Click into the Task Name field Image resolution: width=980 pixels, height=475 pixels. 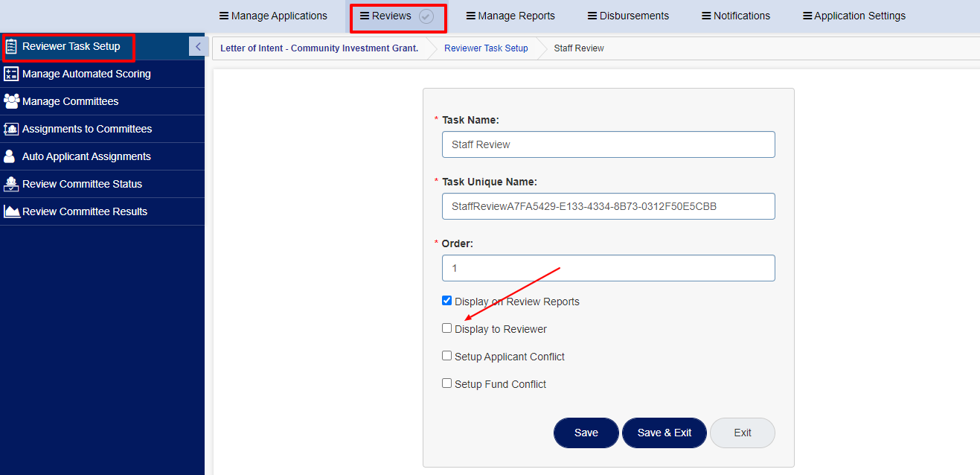click(609, 144)
